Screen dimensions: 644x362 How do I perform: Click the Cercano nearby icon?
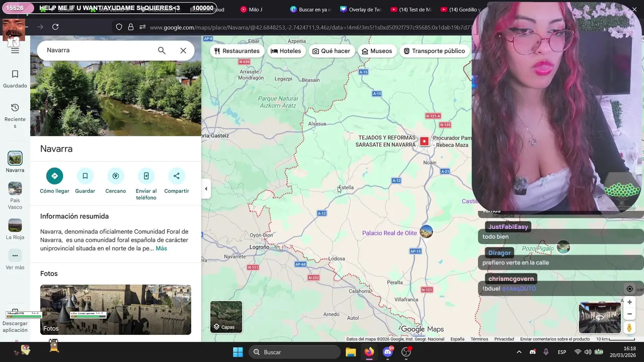click(116, 175)
